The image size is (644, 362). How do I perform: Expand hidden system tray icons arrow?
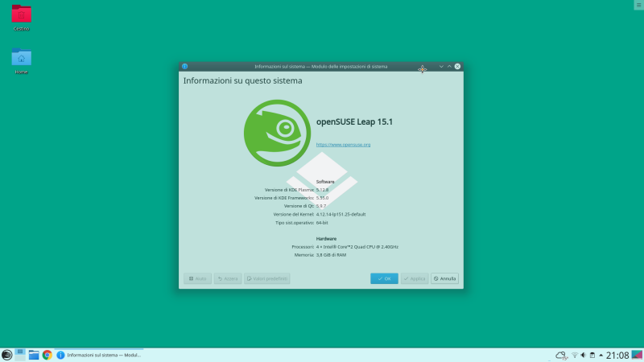[601, 355]
